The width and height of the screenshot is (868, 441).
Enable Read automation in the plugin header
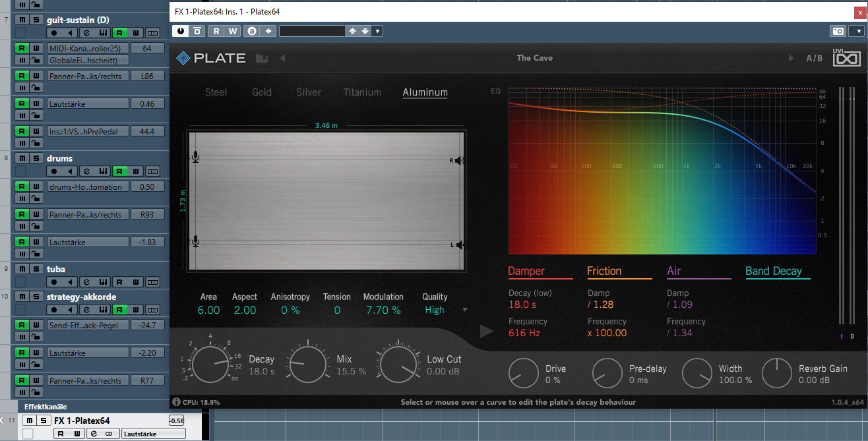coord(216,30)
